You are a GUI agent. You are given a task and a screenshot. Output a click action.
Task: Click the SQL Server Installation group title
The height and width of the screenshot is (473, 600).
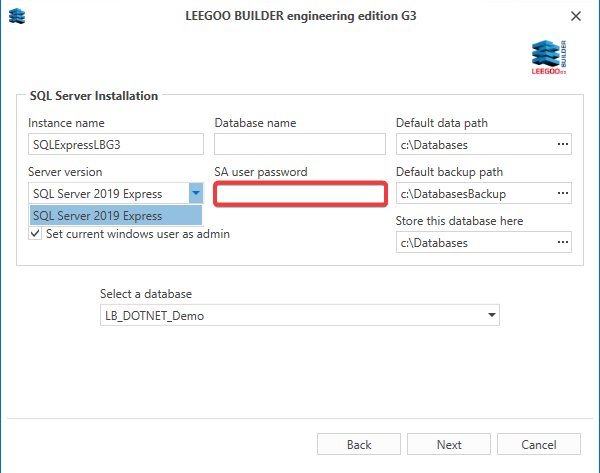click(x=94, y=96)
